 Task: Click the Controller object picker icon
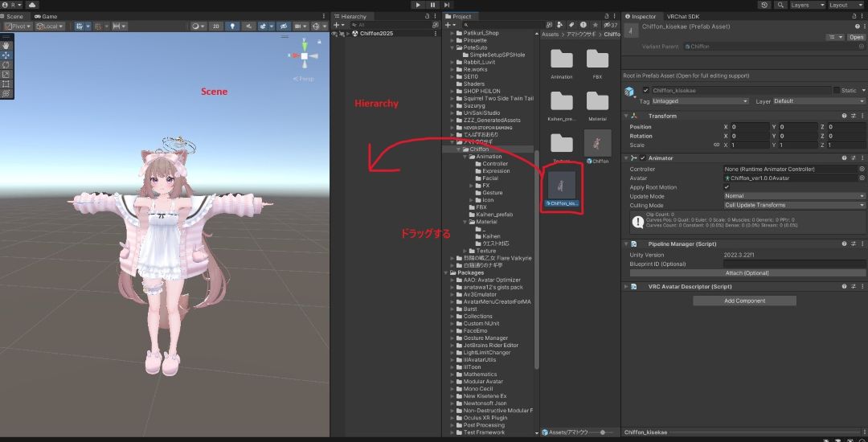tap(862, 169)
